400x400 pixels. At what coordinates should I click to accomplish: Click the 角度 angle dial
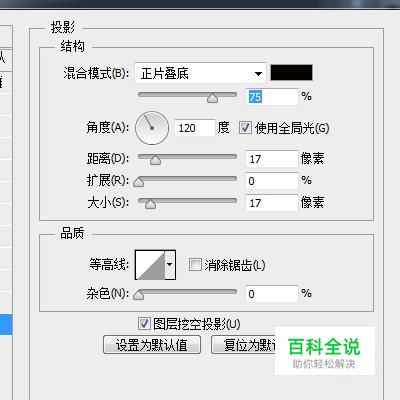pyautogui.click(x=152, y=128)
